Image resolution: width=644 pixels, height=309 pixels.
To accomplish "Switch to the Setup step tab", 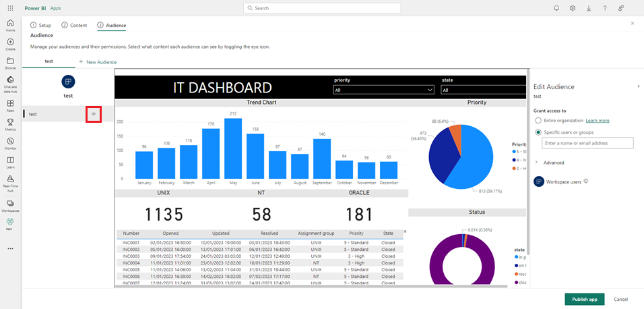I will 40,25.
